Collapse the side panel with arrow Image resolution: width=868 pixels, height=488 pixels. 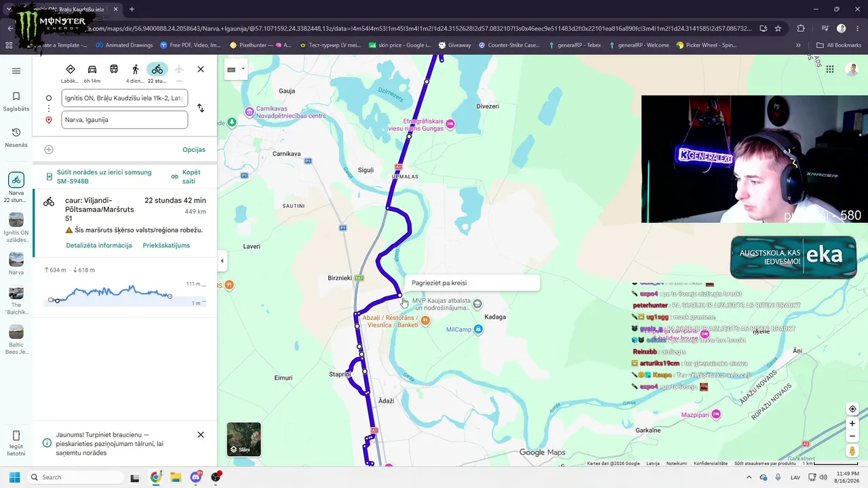(x=222, y=261)
